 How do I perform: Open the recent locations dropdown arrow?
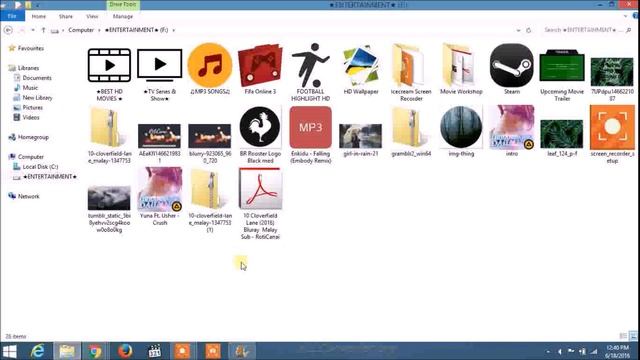tap(33, 30)
